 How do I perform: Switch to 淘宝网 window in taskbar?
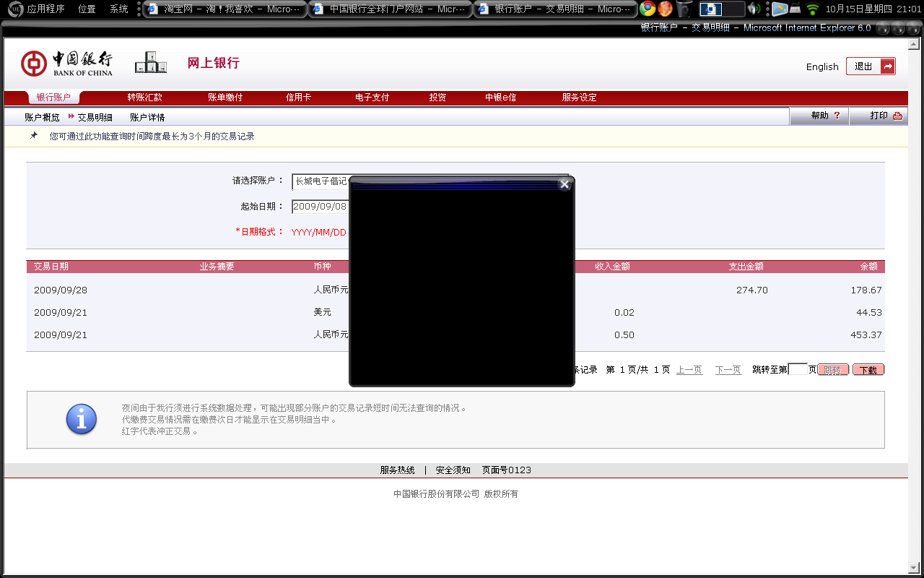pyautogui.click(x=225, y=9)
